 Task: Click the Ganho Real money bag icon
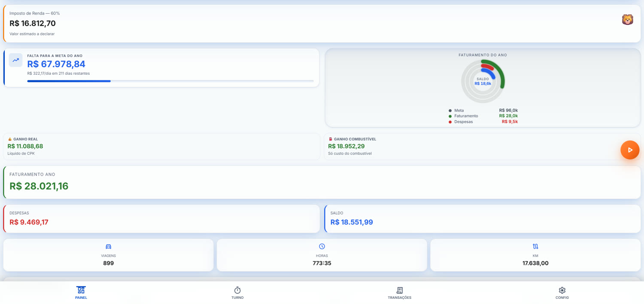click(x=10, y=139)
